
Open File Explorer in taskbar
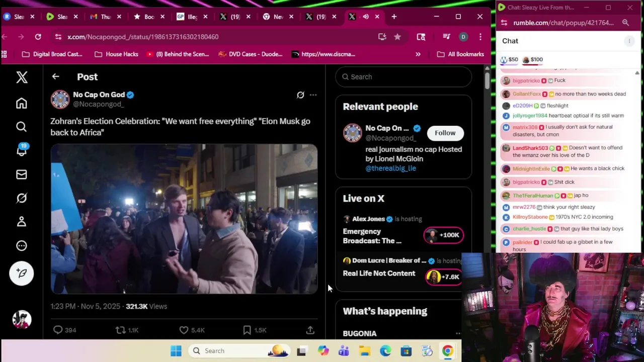pyautogui.click(x=365, y=351)
